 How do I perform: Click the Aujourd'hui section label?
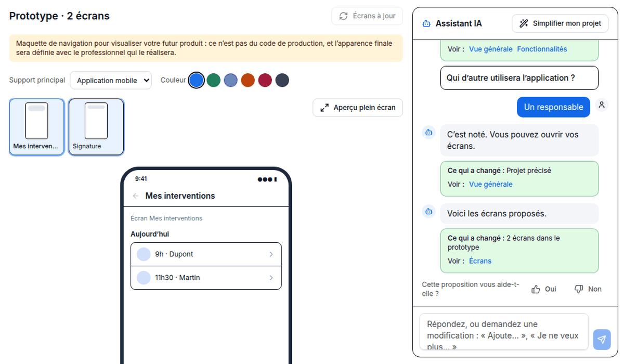pos(150,234)
